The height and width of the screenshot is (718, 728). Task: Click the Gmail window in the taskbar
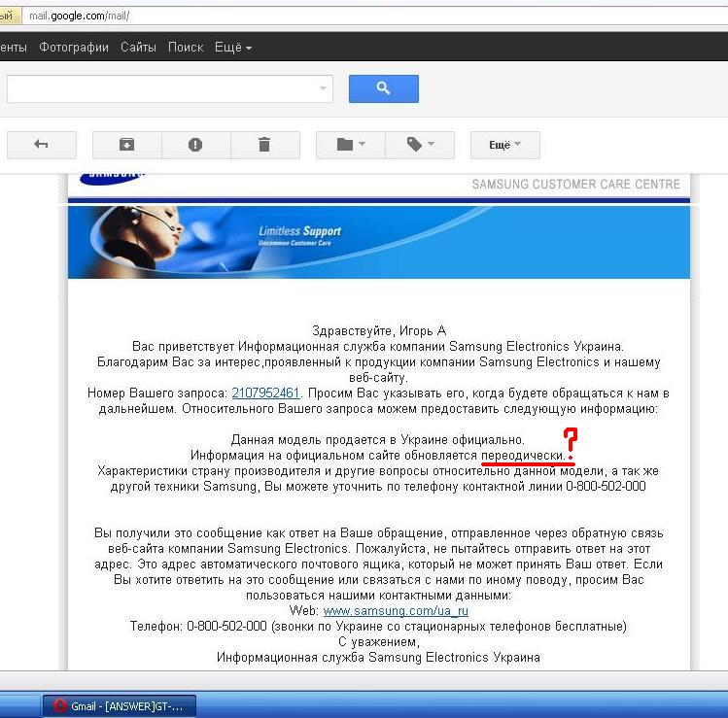click(119, 706)
